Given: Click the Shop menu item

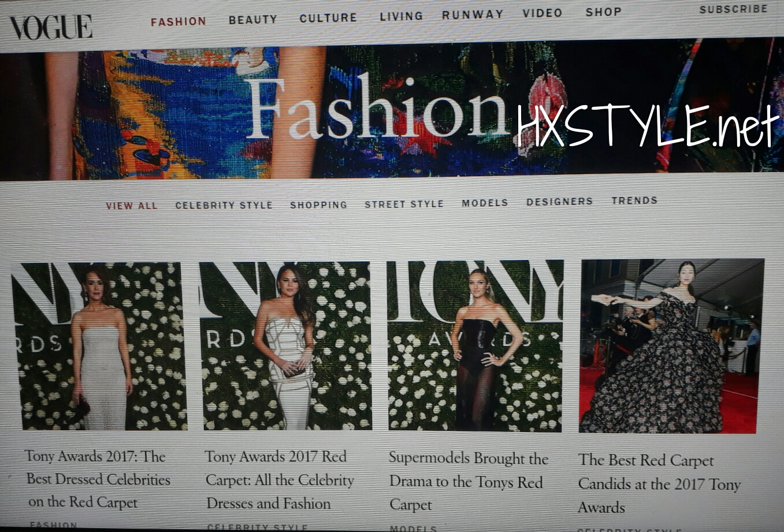Looking at the screenshot, I should pos(603,12).
